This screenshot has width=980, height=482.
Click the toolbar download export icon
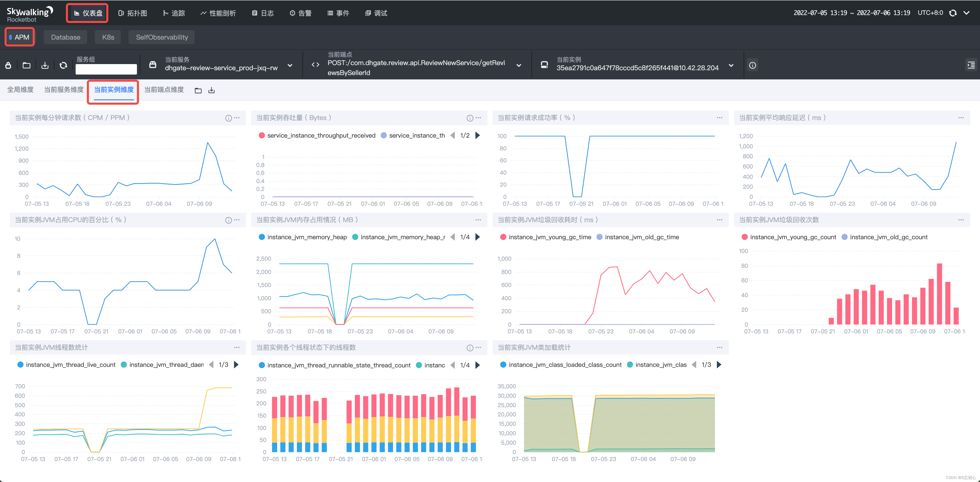(45, 65)
